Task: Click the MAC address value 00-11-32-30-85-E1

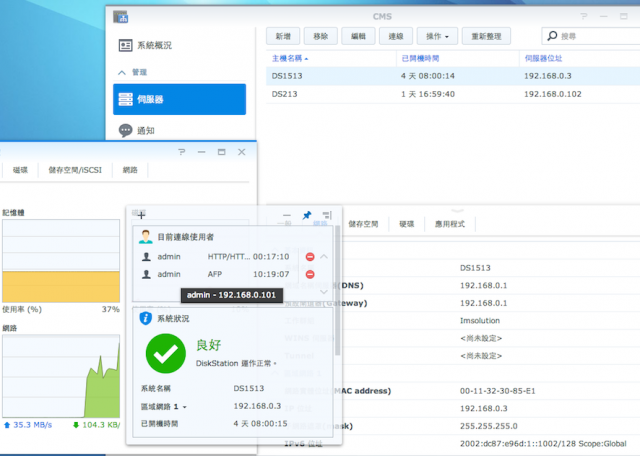Action: 498,391
